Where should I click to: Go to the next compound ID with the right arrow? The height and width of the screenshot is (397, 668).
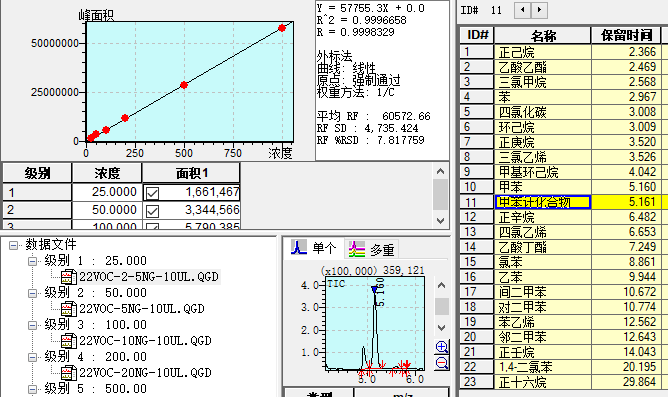(x=539, y=10)
